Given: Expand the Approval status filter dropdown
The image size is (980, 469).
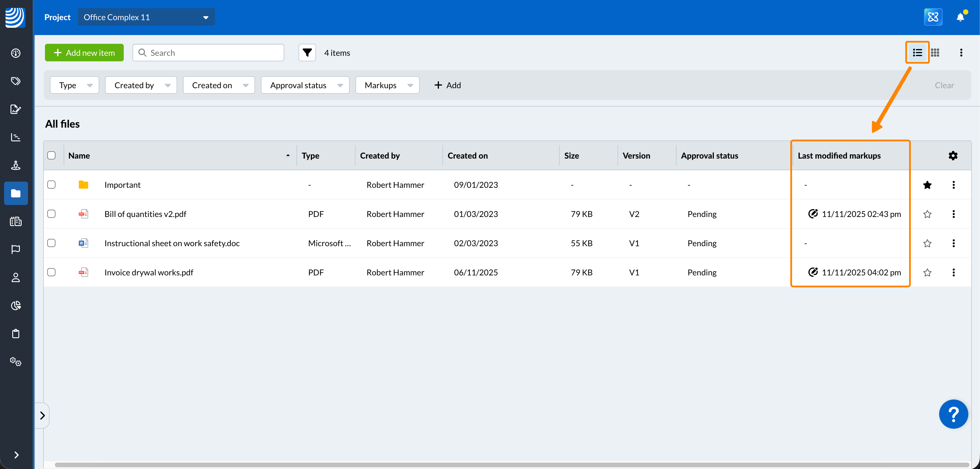Looking at the screenshot, I should coord(305,85).
